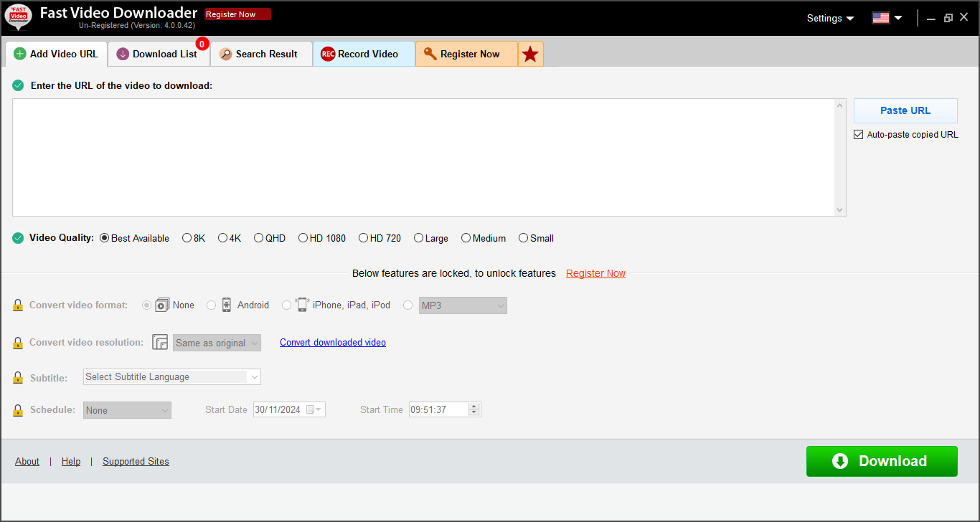Click the Paste URL button
Screen dimensions: 980x522
(x=905, y=110)
